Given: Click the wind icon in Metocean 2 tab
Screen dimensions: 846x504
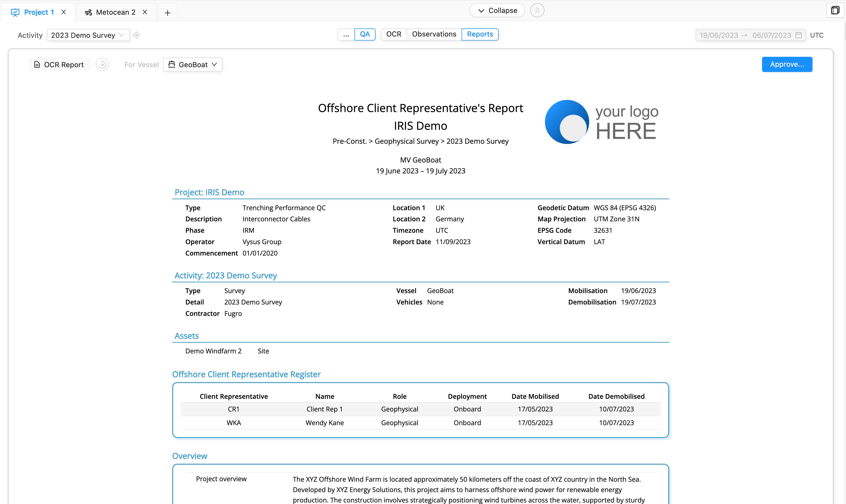Looking at the screenshot, I should click(x=88, y=13).
